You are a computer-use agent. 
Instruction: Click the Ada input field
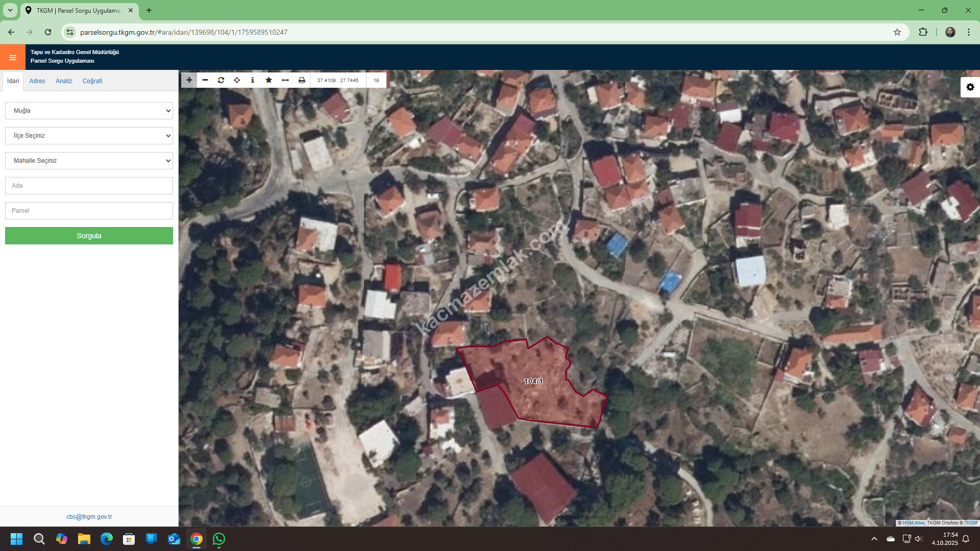(89, 186)
